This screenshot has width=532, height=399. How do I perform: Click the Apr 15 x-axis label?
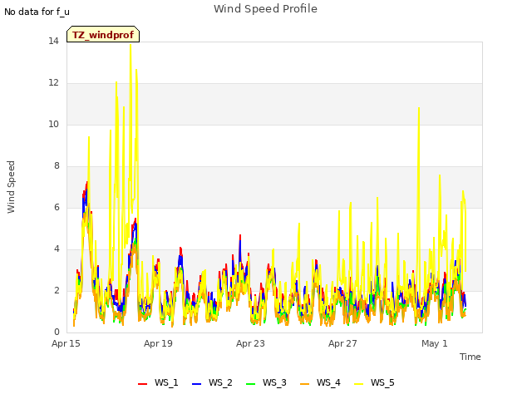pos(66,343)
